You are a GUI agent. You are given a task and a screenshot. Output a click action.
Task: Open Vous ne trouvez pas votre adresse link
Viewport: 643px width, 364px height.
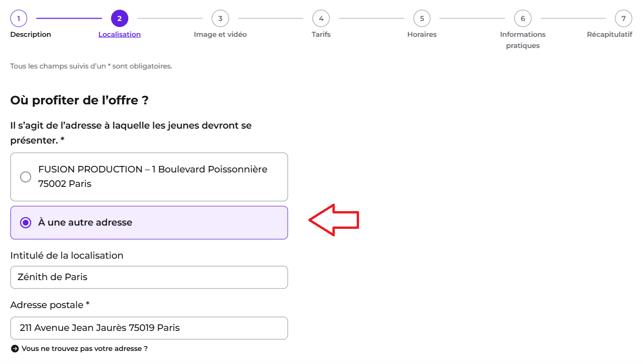(84, 349)
